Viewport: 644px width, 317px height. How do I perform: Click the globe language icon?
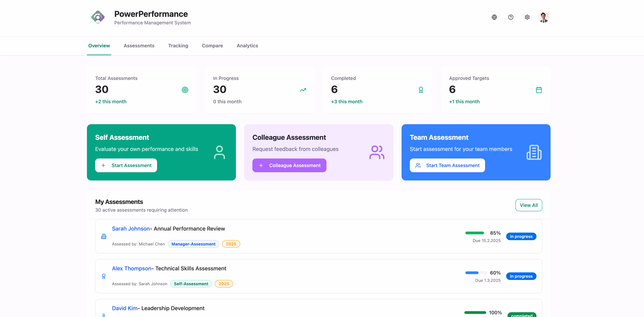[x=494, y=17]
